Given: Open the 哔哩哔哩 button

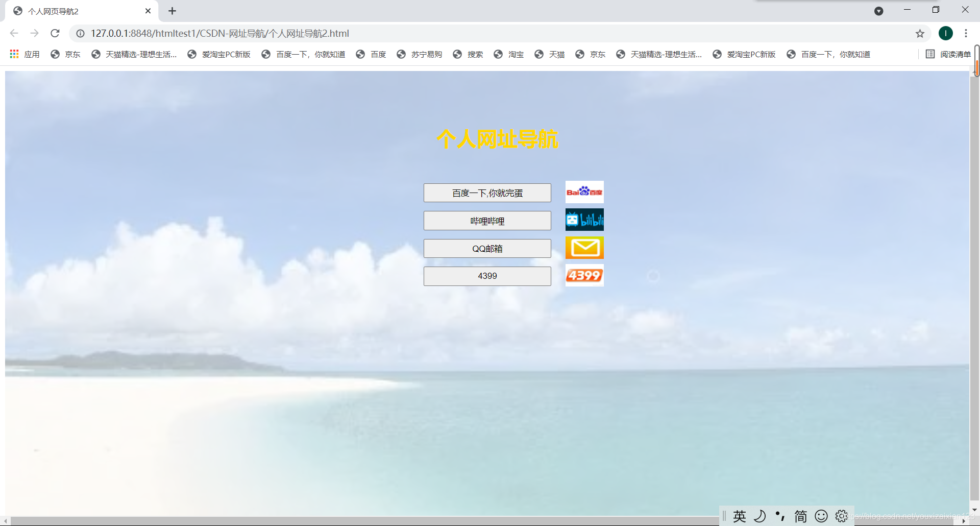Looking at the screenshot, I should tap(487, 221).
